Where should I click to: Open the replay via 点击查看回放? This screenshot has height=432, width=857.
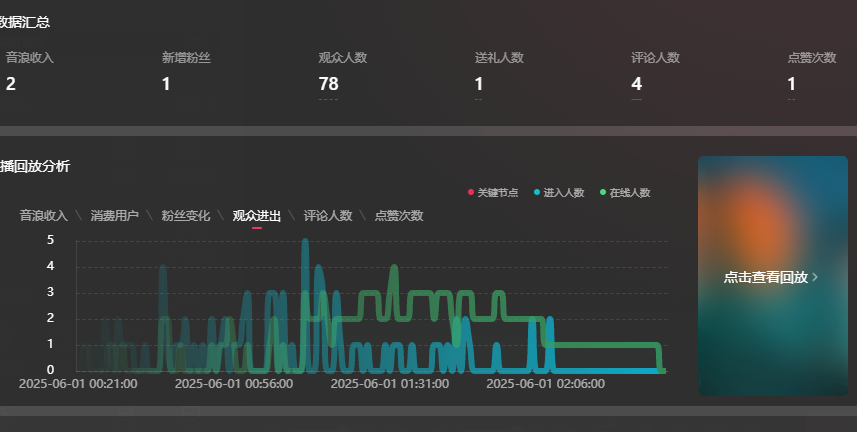click(x=766, y=277)
